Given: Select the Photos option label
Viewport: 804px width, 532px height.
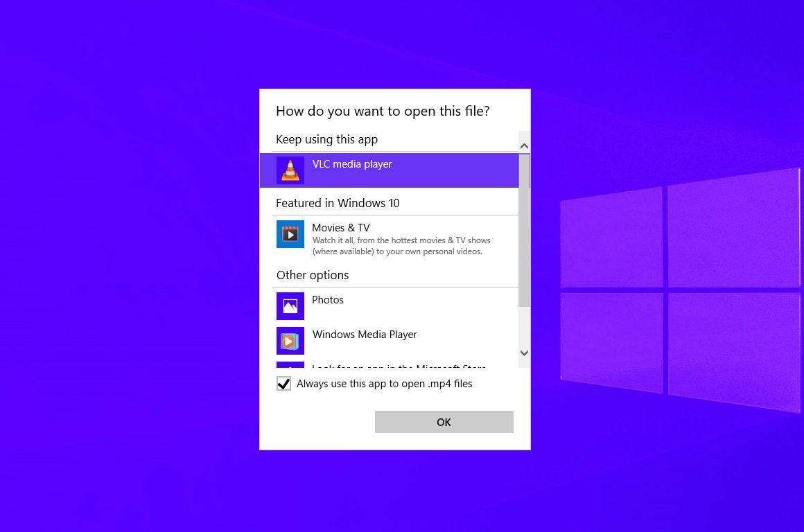Looking at the screenshot, I should click(x=328, y=300).
